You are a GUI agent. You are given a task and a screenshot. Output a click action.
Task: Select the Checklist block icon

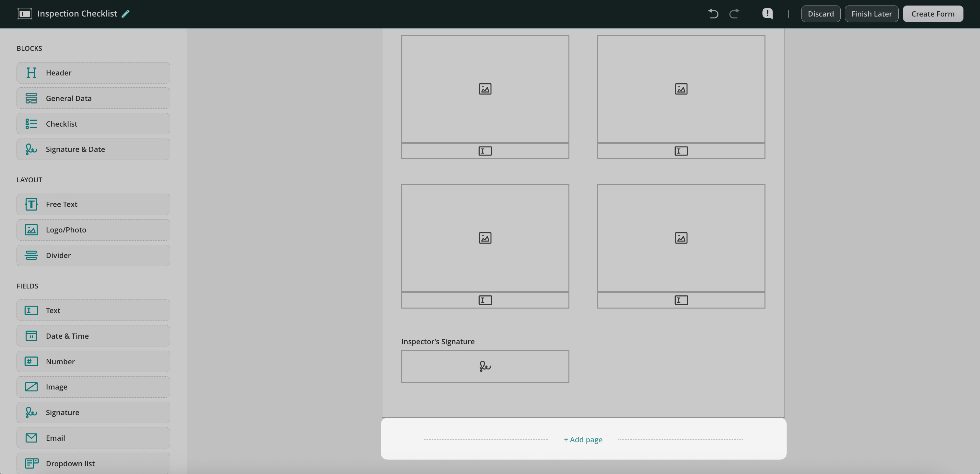pos(31,124)
